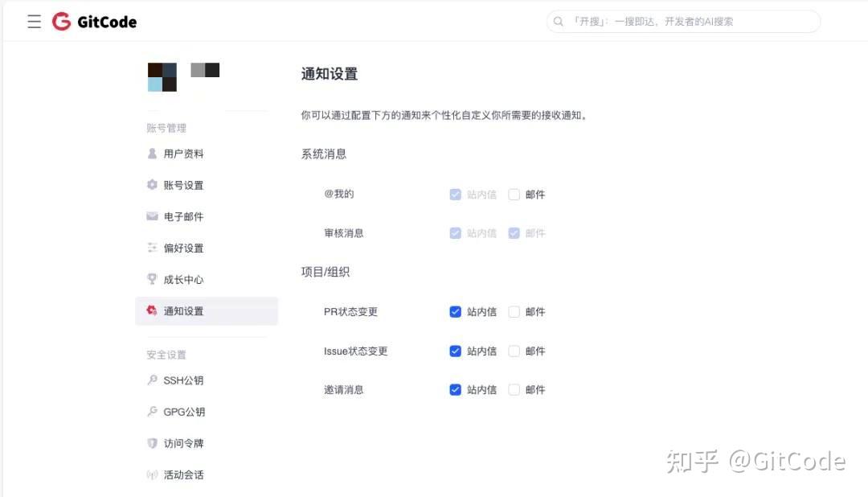This screenshot has height=497, width=868.
Task: Click the key icon next to SSH公钥
Action: tap(153, 380)
